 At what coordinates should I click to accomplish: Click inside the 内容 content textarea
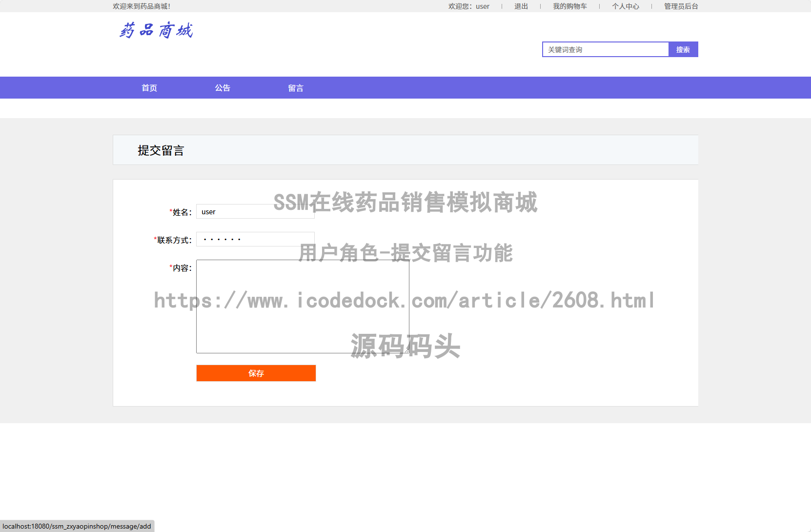(302, 305)
